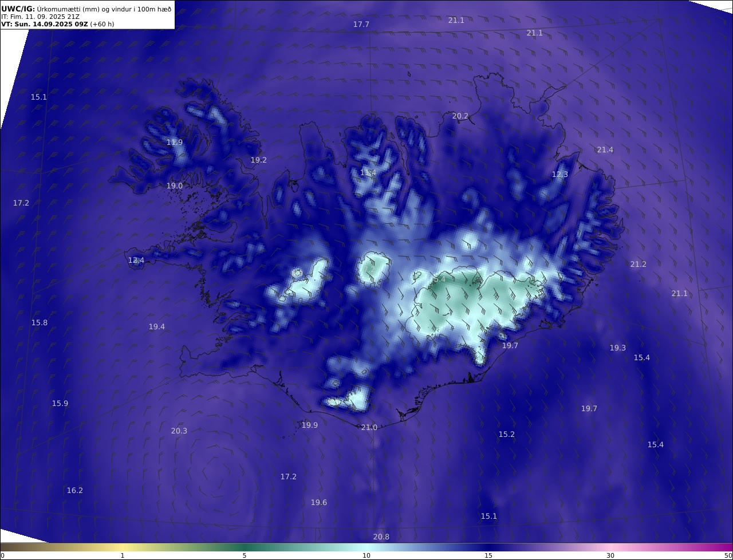
Task: Click the wind value 19.3
Action: 618,348
